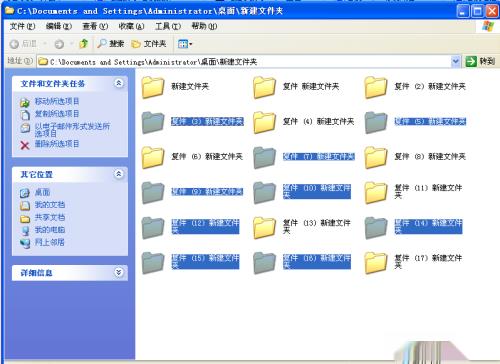Open the Views dropdown in toolbar
500x364 pixels.
185,44
